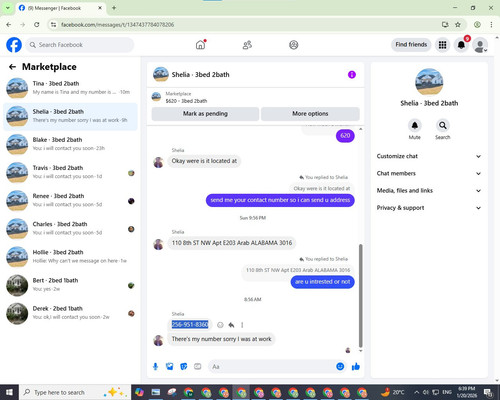Click the browser address bar URL
The height and width of the screenshot is (400, 500).
pyautogui.click(x=117, y=25)
